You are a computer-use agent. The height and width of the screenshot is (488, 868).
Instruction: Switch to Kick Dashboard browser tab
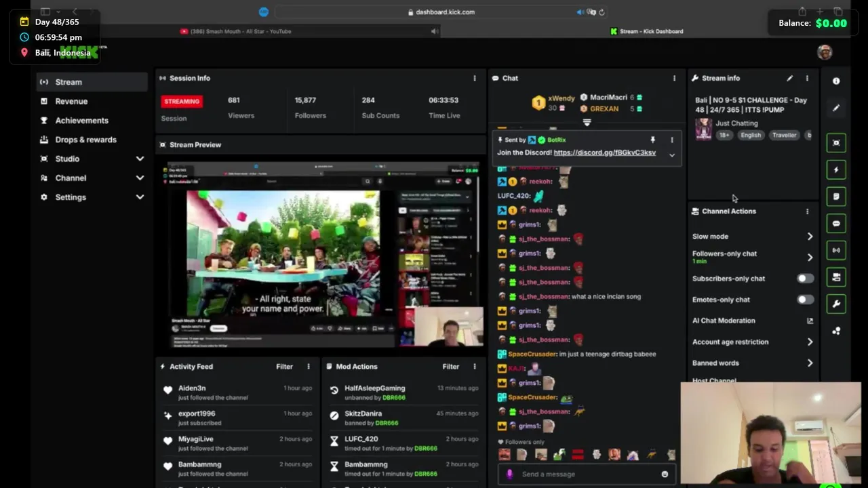tap(646, 31)
